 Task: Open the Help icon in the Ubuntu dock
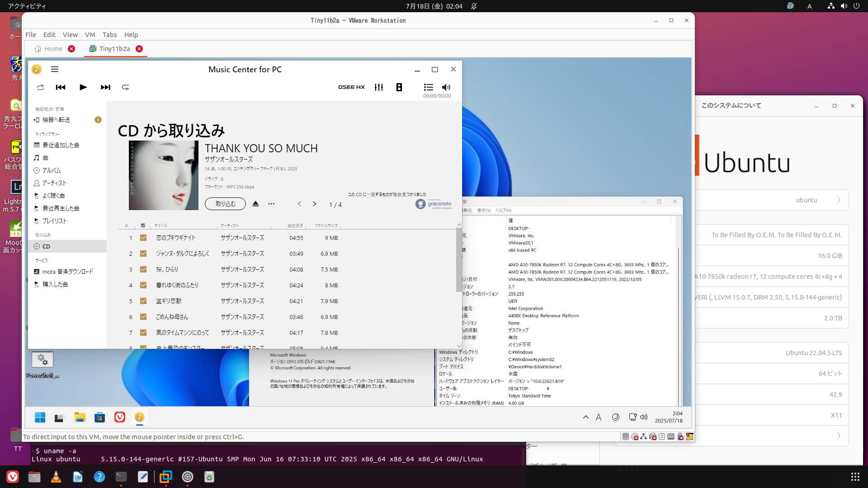[99, 476]
